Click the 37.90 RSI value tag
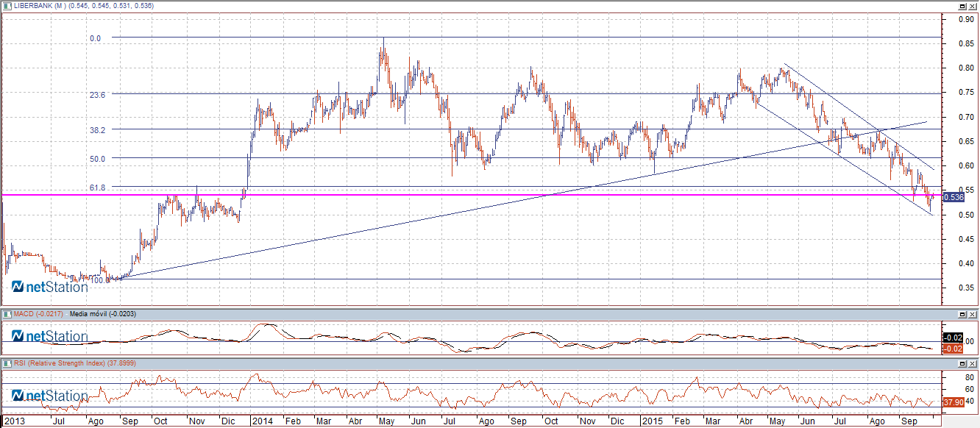Screen dimensions: 980x428 pos(953,402)
